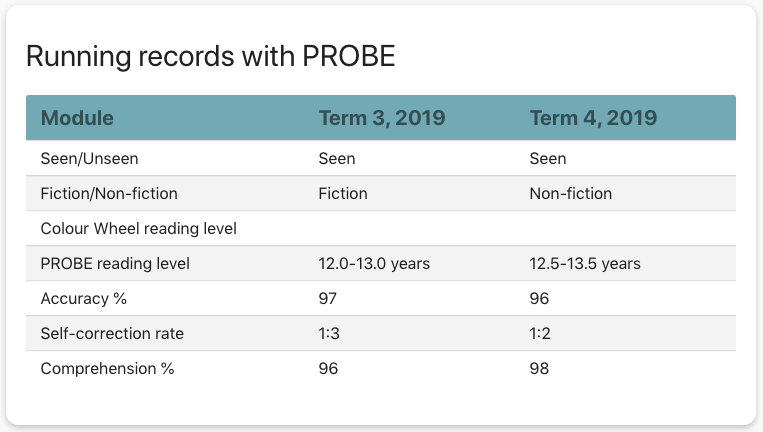Screen dimensions: 763x432
Task: Select the Comprehension % row label
Action: (x=107, y=369)
